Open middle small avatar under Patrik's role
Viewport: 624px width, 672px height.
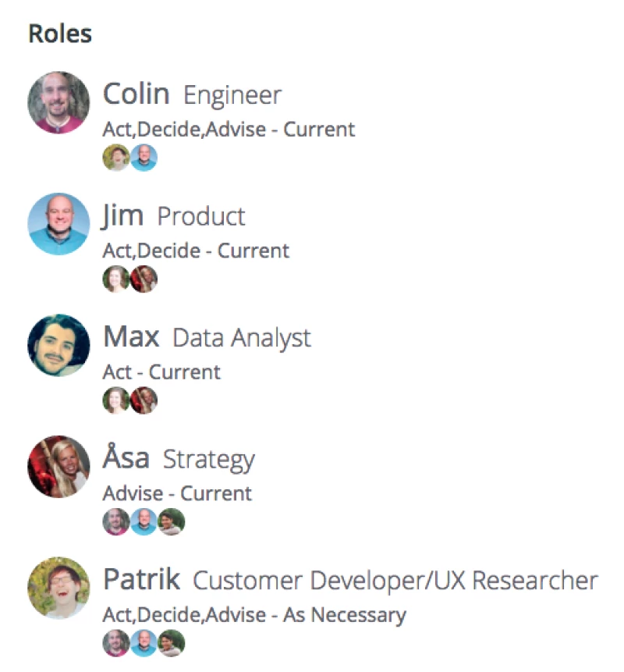[144, 643]
